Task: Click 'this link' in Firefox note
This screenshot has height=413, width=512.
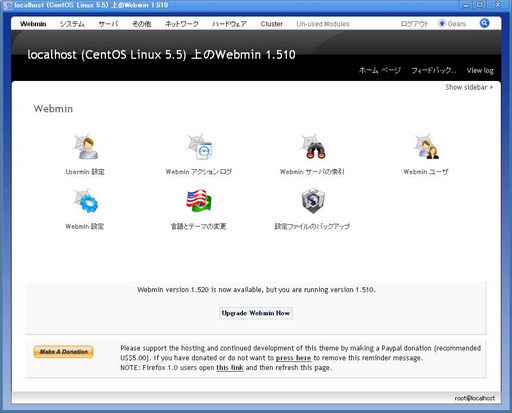Action: (x=230, y=368)
